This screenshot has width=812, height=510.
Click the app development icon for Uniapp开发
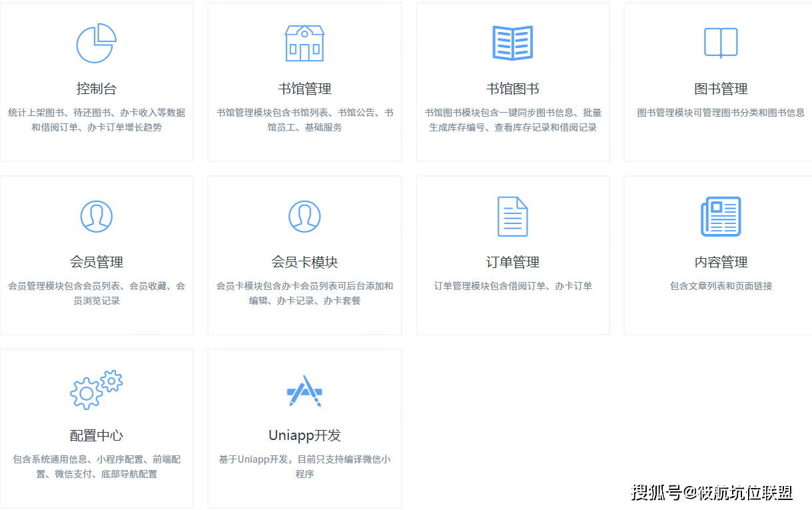point(304,390)
